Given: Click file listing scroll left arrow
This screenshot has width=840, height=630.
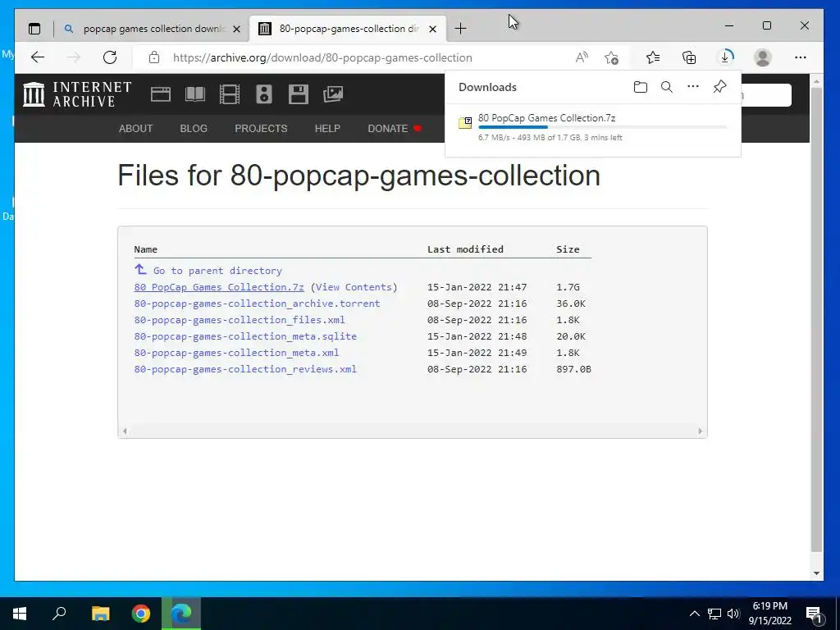Looking at the screenshot, I should tap(125, 431).
